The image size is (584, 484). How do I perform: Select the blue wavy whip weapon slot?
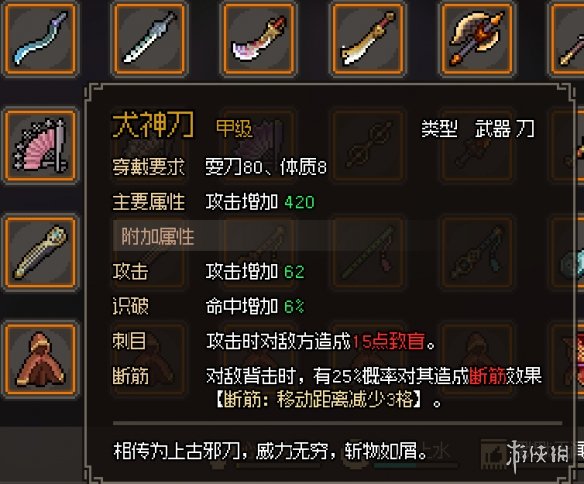tap(40, 38)
